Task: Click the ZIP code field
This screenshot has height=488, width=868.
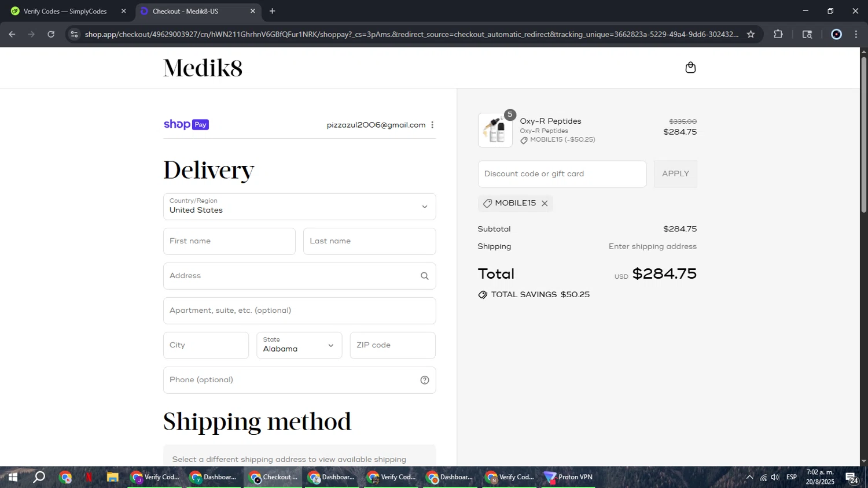Action: (x=392, y=346)
